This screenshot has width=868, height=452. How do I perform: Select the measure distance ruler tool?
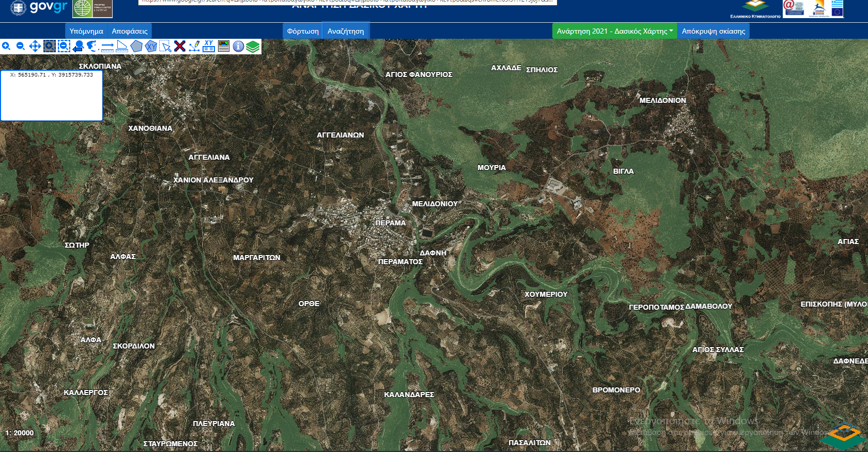coord(107,47)
